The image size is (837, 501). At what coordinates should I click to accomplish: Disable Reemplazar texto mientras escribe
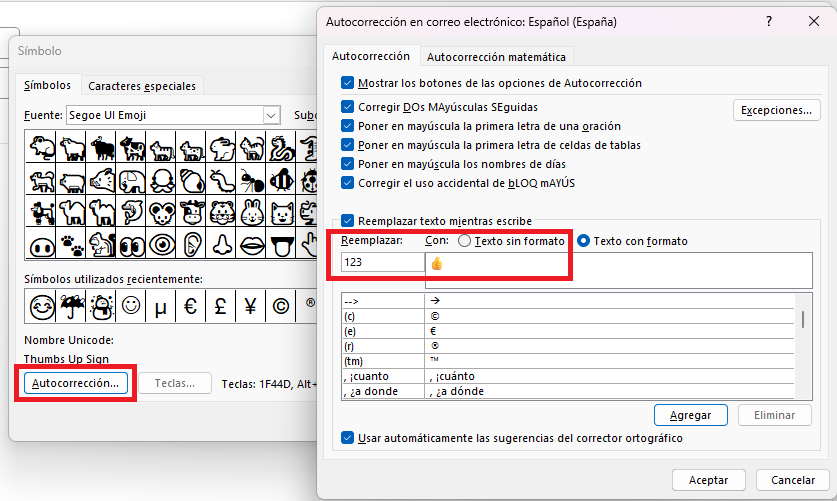point(347,221)
